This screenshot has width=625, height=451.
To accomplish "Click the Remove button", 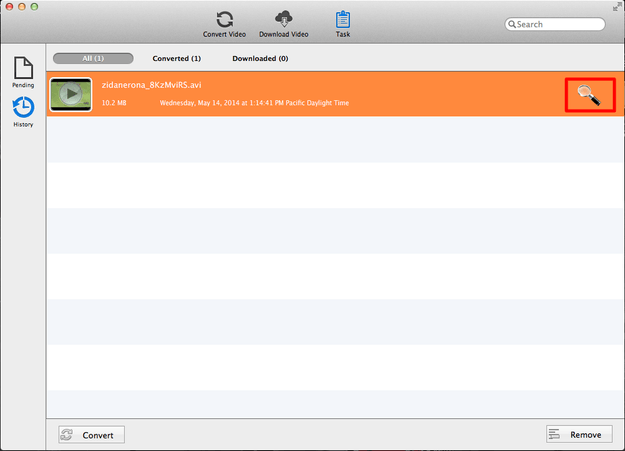I will click(579, 434).
